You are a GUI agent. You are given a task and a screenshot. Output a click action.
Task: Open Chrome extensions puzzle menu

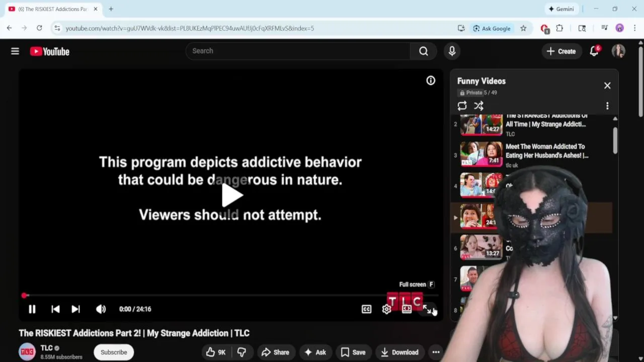[x=559, y=28]
